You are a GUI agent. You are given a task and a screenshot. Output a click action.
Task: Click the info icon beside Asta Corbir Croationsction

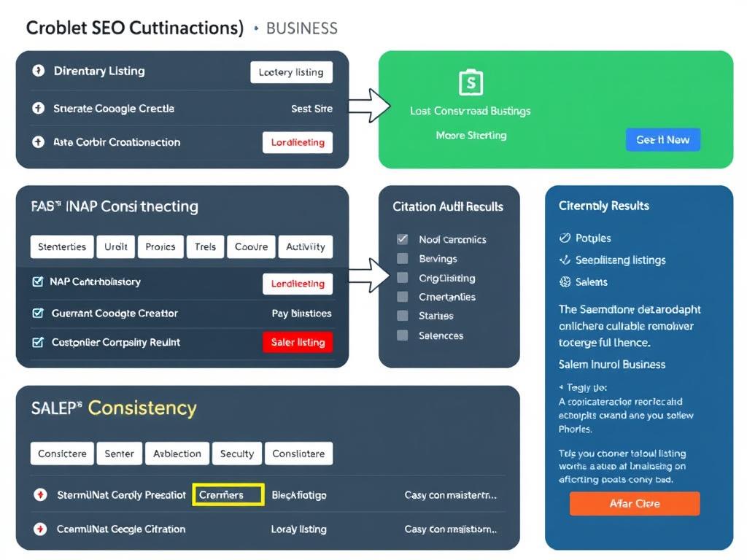point(38,142)
